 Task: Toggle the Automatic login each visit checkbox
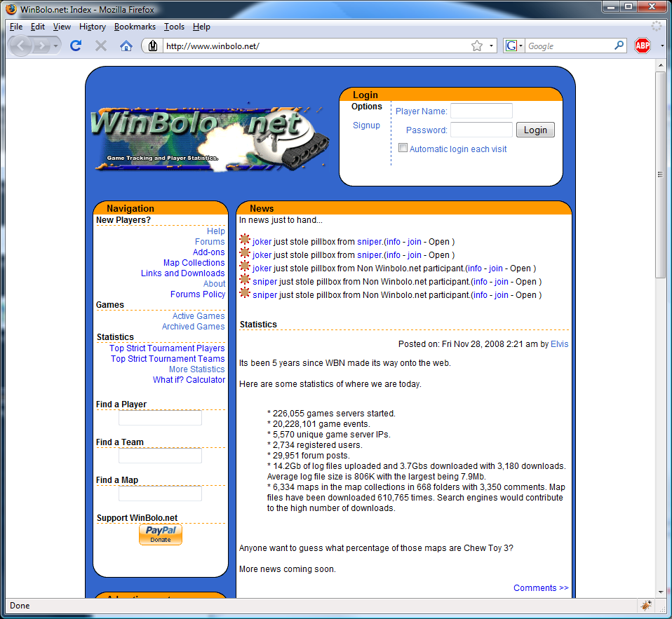[403, 148]
